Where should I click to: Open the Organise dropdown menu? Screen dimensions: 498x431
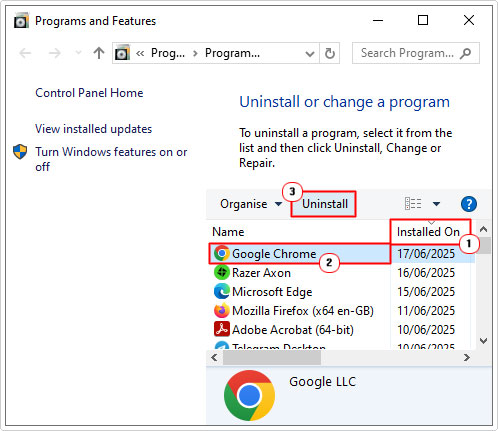click(x=251, y=204)
